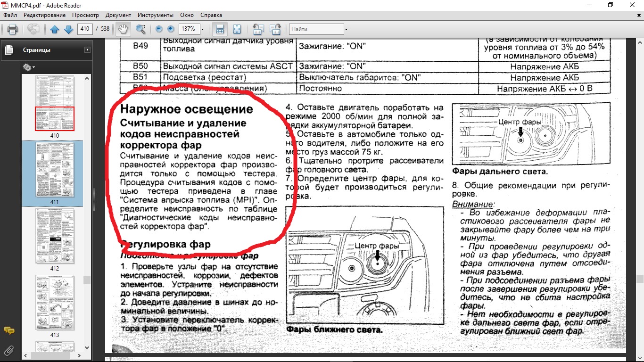Open the Attachments paperclip panel
644x362 pixels.
(x=8, y=350)
